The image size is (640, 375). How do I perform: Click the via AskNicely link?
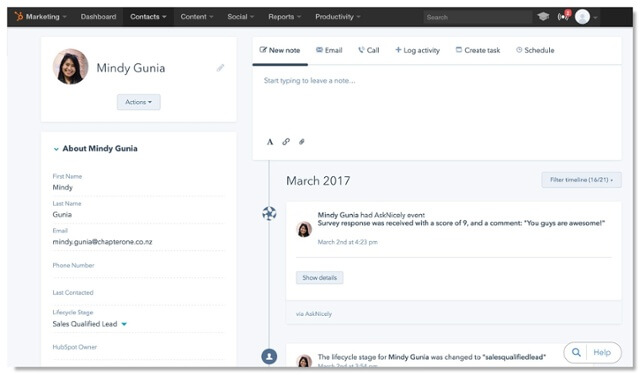click(314, 314)
